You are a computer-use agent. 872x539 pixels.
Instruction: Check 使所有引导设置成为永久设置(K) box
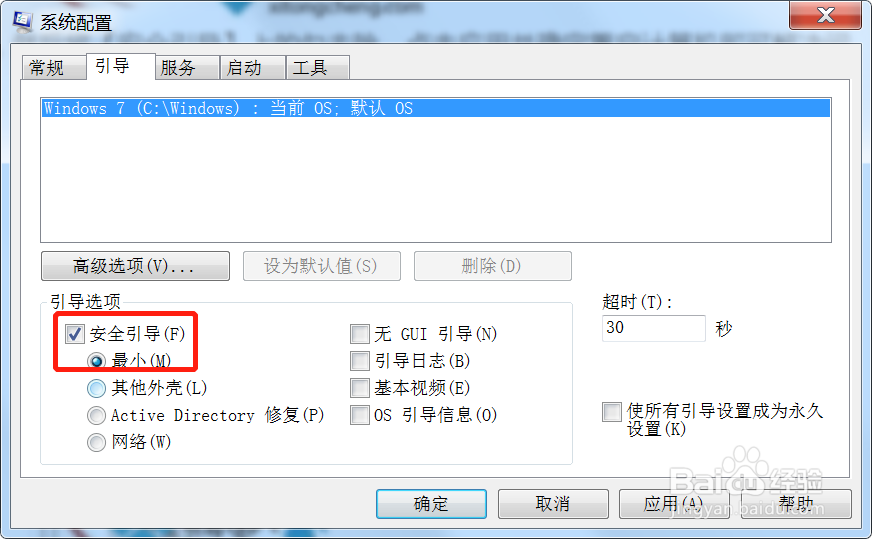(612, 412)
